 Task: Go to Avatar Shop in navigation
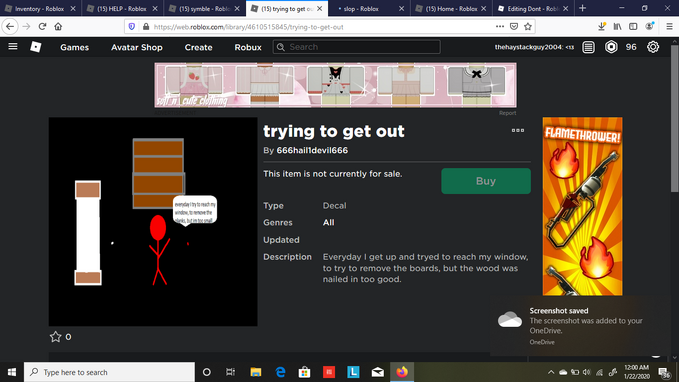click(136, 47)
